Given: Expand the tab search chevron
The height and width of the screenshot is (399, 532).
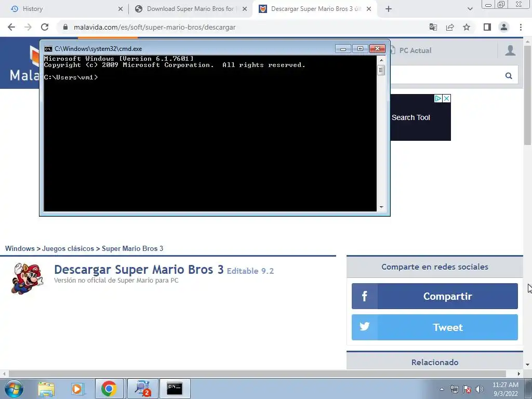Looking at the screenshot, I should pyautogui.click(x=470, y=9).
